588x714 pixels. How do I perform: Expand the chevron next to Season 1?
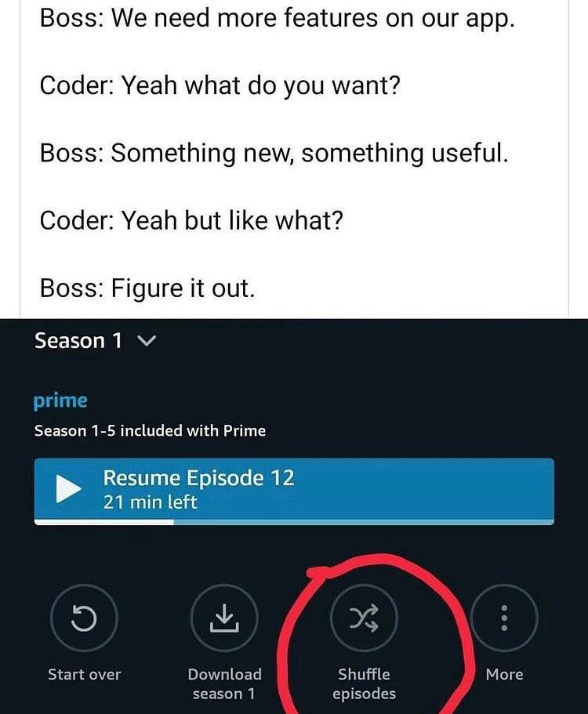pyautogui.click(x=147, y=341)
